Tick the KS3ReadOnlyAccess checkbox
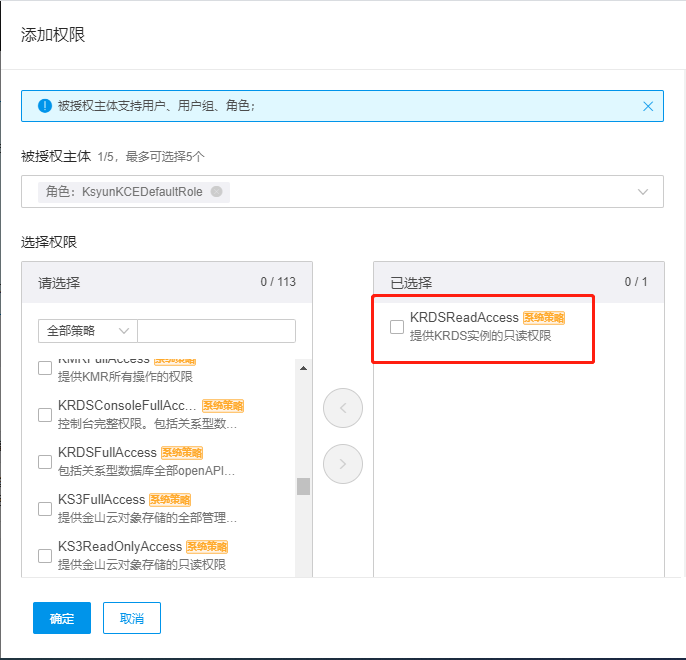 (x=45, y=556)
